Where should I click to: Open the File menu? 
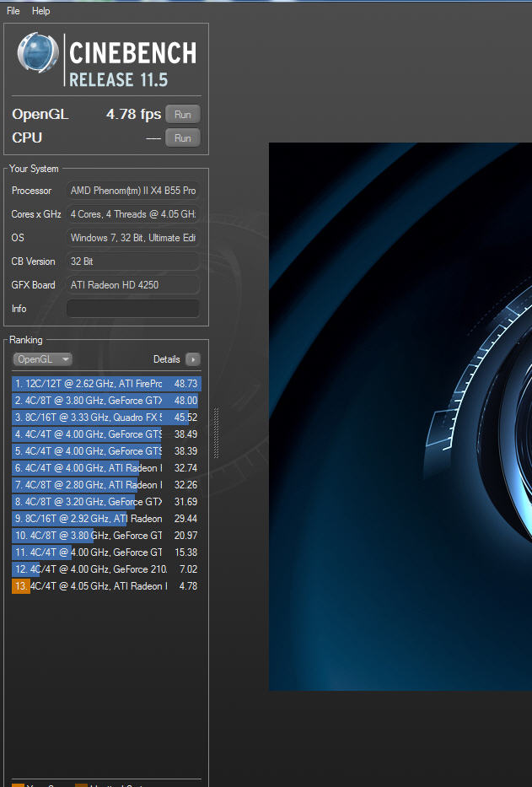(x=13, y=10)
